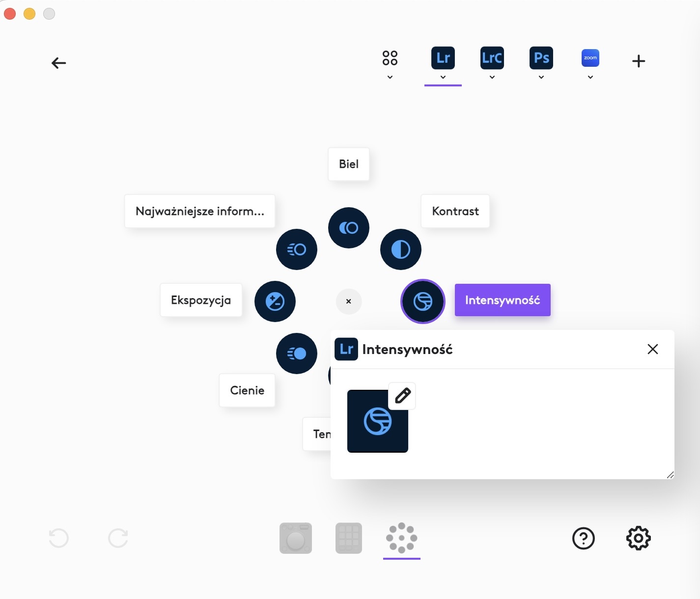
Task: Select the Kontrast half-circle icon
Action: 401,249
